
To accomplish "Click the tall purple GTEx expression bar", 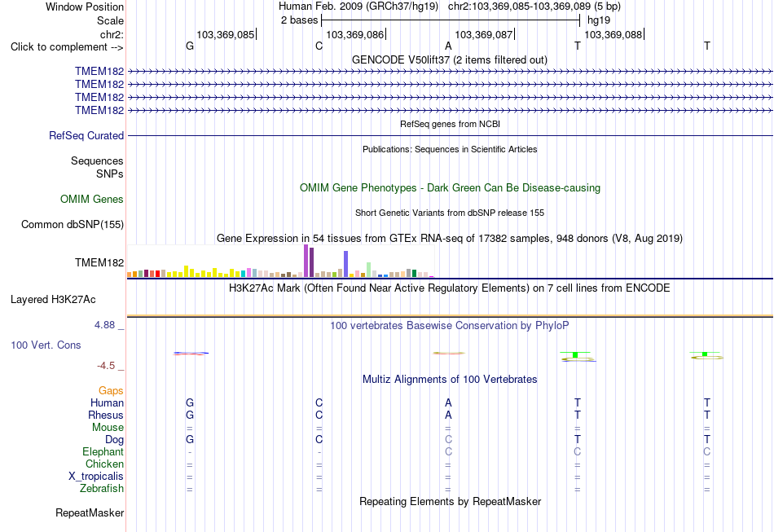I will coord(306,261).
